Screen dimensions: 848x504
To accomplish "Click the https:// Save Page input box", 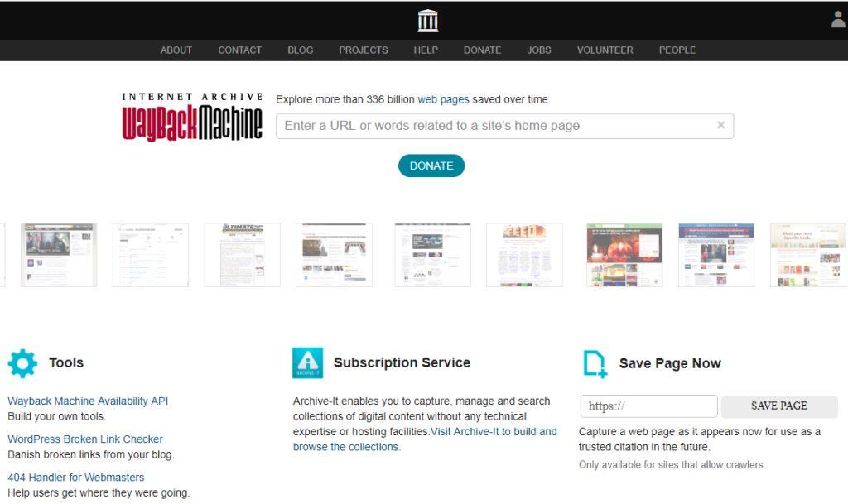I will tap(648, 406).
